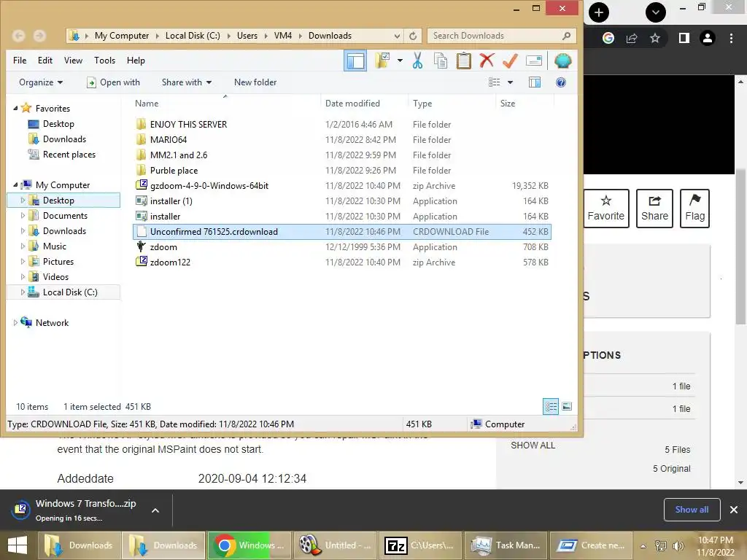Click Show all downloads button in Chrome

pos(692,510)
